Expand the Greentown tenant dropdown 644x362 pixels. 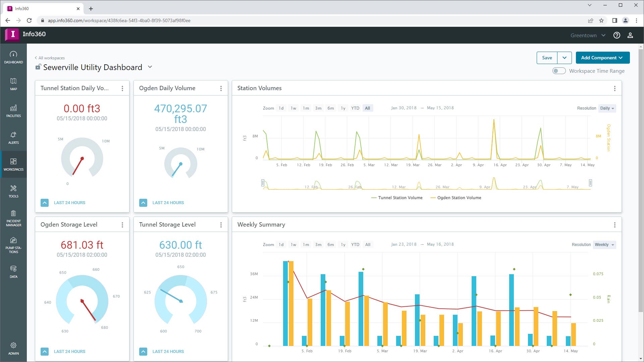point(588,36)
